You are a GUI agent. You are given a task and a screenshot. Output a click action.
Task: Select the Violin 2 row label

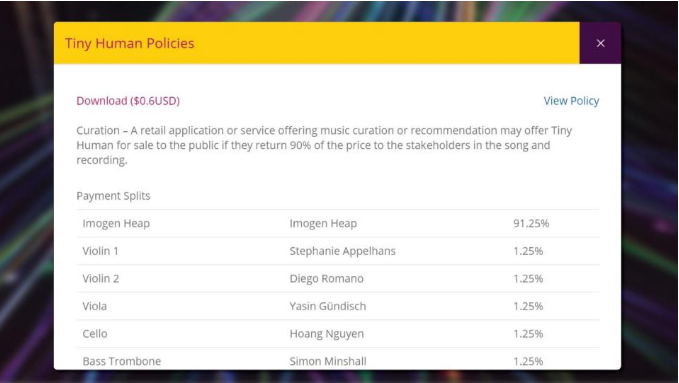point(100,279)
